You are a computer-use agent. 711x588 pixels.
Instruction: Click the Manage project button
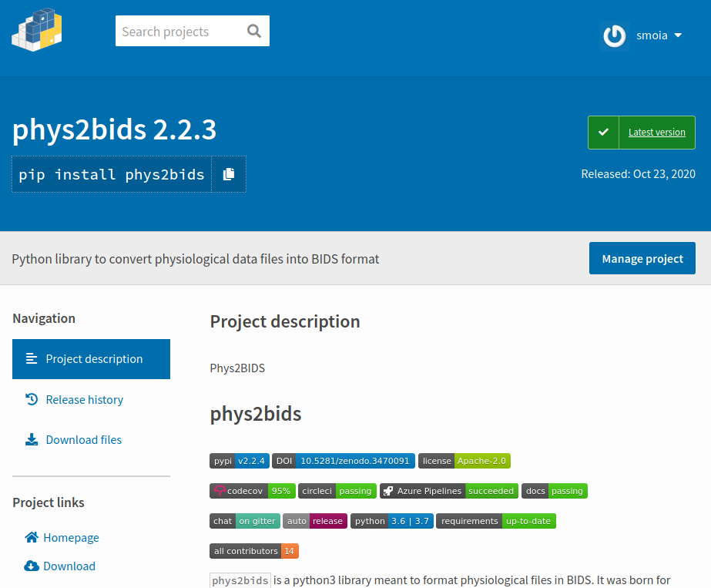click(642, 258)
